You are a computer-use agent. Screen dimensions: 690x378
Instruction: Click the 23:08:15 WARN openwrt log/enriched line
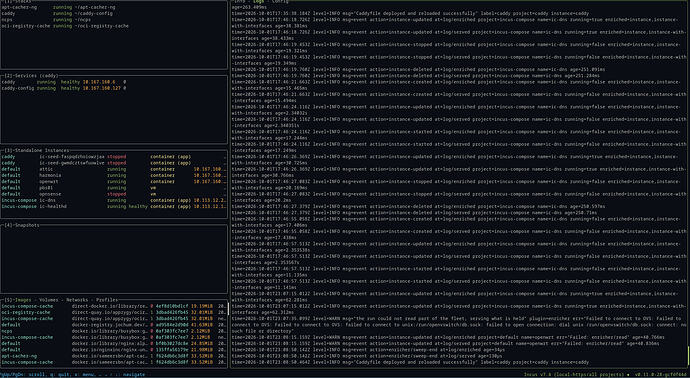(x=448, y=337)
